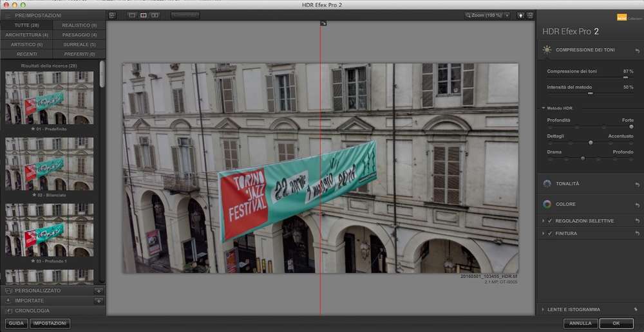This screenshot has height=332, width=644.
Task: Switch to the Paesaggio presets tab
Action: pyautogui.click(x=79, y=35)
